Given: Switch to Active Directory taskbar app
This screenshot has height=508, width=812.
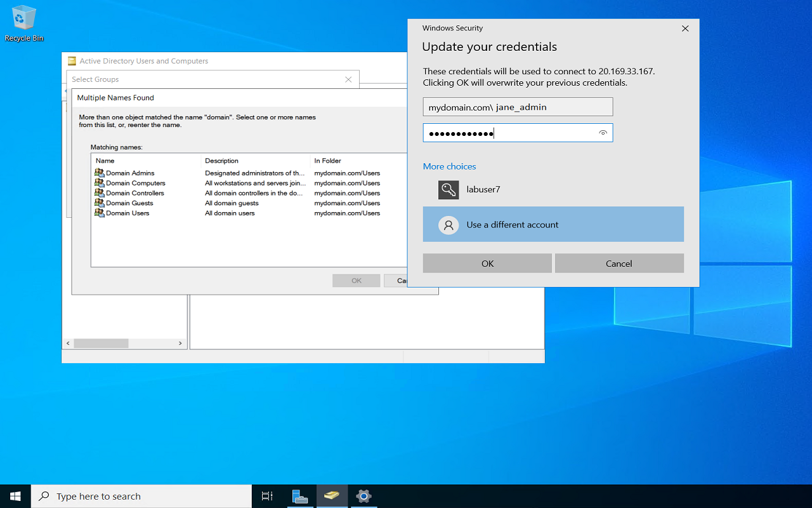Looking at the screenshot, I should click(x=332, y=497).
